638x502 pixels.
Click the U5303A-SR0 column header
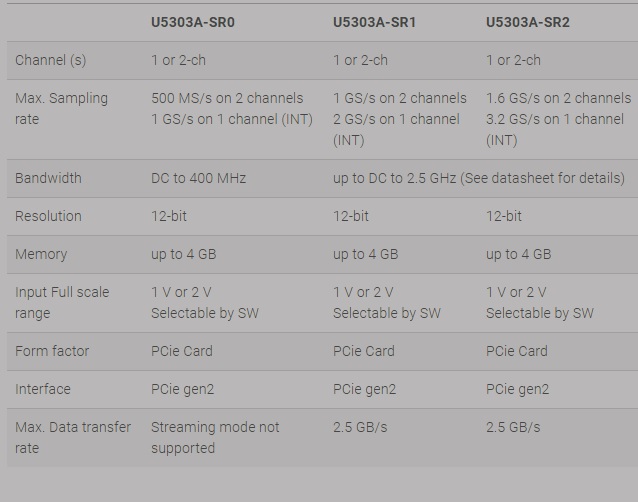(x=193, y=22)
